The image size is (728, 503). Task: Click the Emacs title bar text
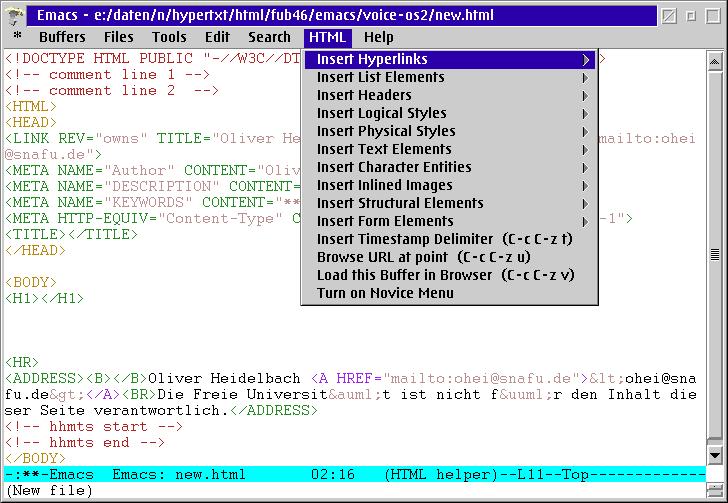(x=265, y=16)
